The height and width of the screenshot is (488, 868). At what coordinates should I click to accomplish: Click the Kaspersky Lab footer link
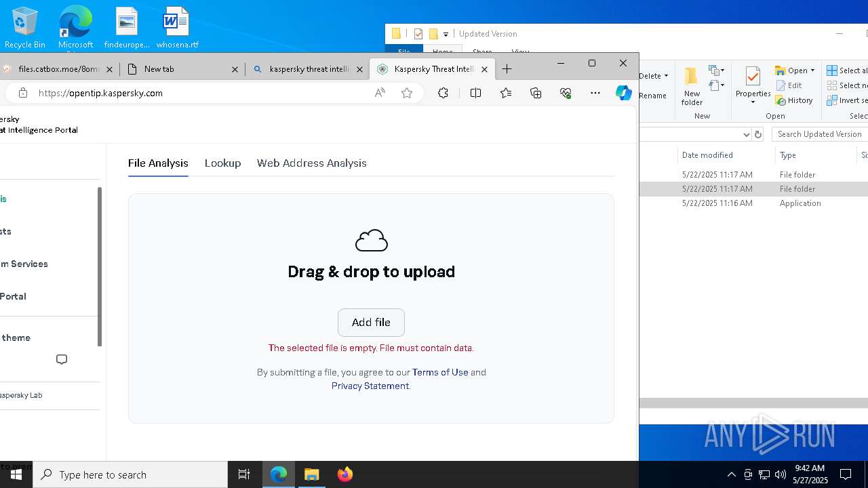pos(21,395)
